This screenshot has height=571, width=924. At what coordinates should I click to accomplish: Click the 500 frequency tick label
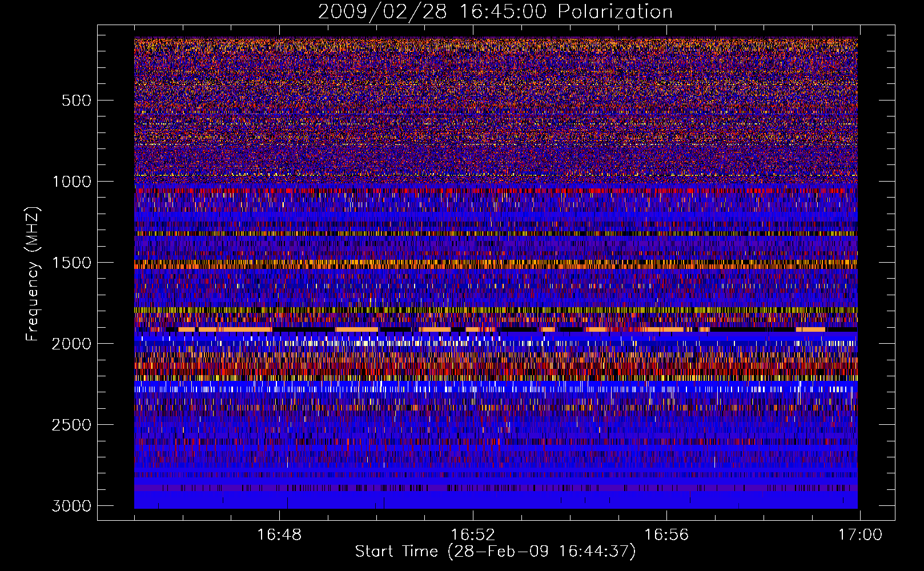76,100
